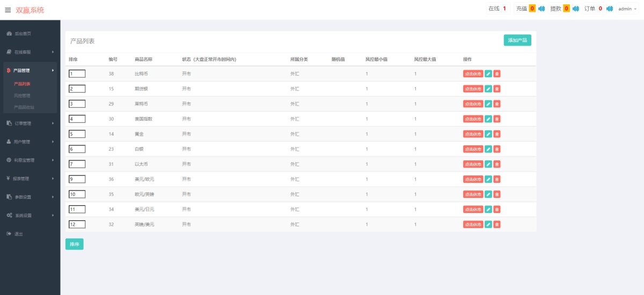
Task: Delete the 以太币 product via trash icon
Action: point(497,164)
